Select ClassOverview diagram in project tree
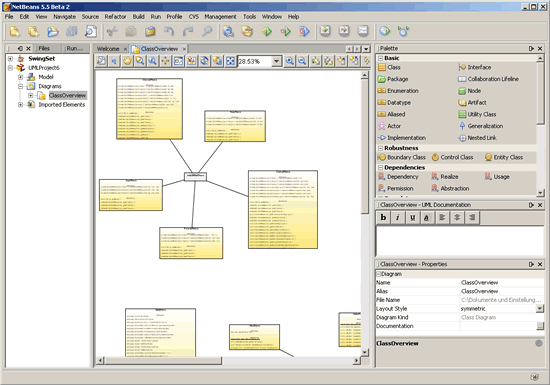 point(67,95)
